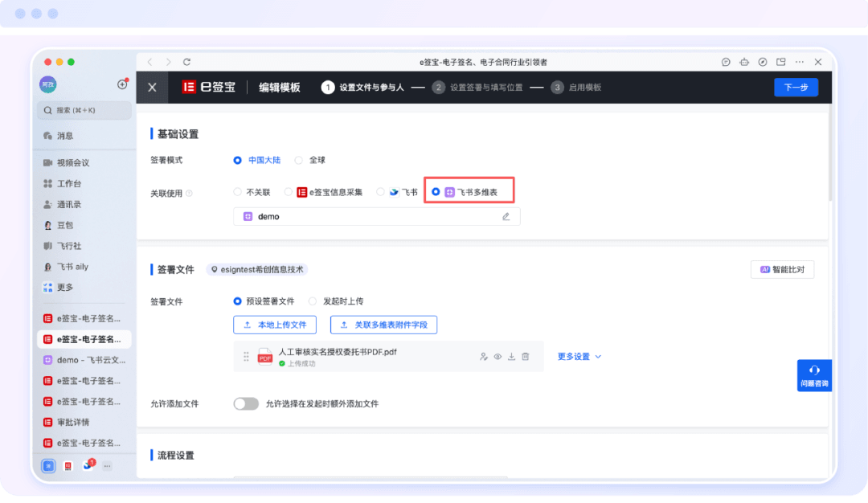Choose 发起时上传 option

tap(336, 301)
